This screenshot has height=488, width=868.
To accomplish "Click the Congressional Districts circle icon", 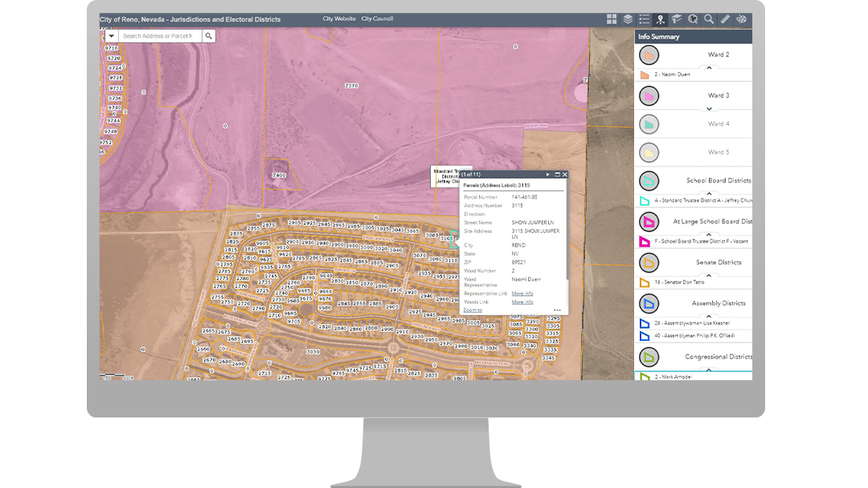I will click(649, 357).
